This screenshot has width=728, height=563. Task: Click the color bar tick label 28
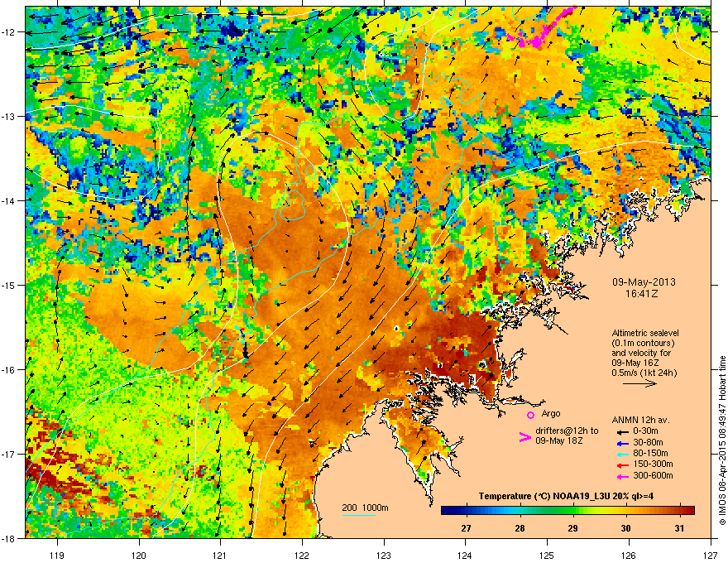pyautogui.click(x=520, y=528)
